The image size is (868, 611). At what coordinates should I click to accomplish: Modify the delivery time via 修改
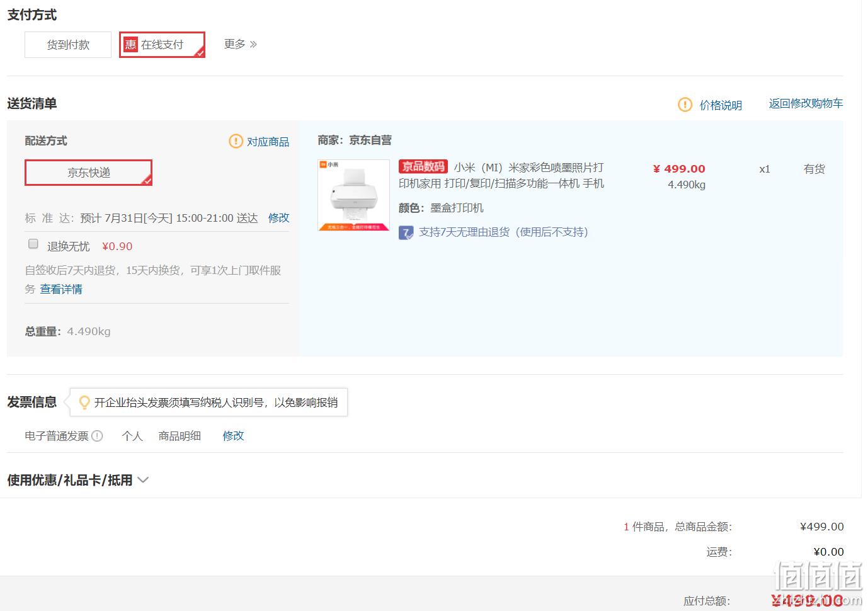pyautogui.click(x=278, y=218)
